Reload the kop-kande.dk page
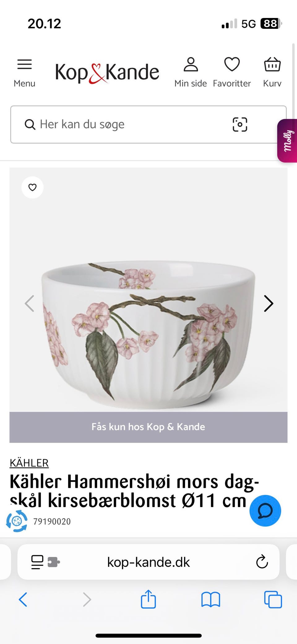This screenshot has height=644, width=297. 262,562
